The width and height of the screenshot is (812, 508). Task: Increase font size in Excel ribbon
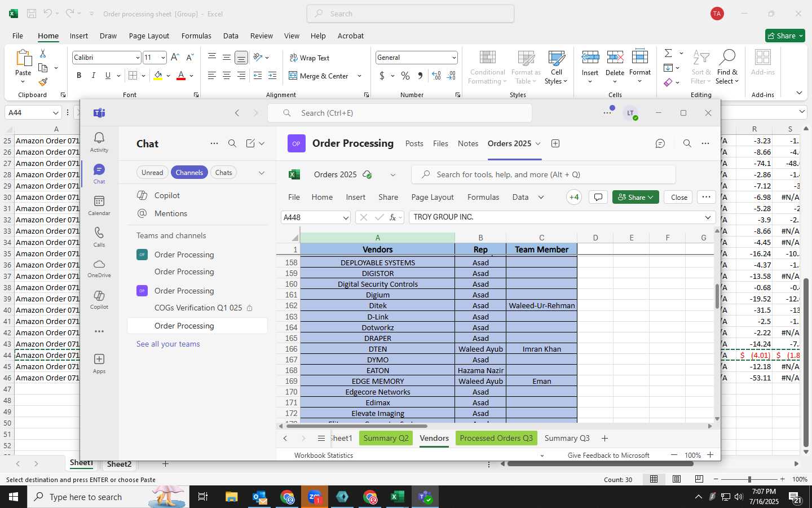175,57
